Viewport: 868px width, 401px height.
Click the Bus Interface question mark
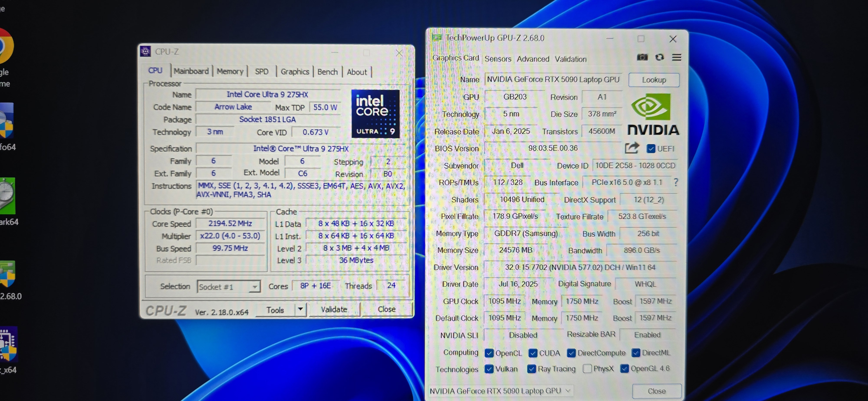point(676,182)
